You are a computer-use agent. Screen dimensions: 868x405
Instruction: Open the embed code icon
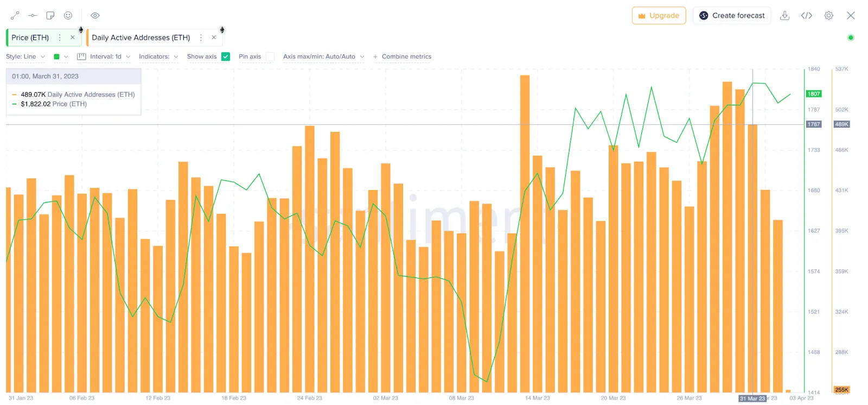click(807, 16)
